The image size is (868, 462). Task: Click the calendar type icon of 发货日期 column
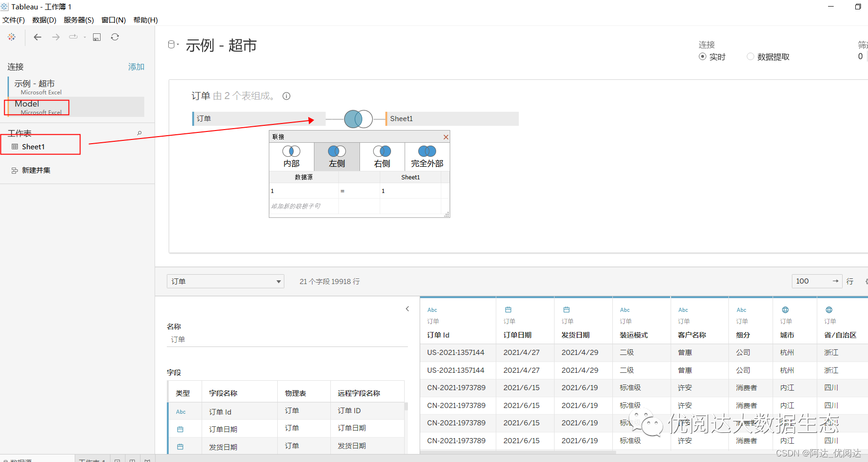click(x=566, y=309)
